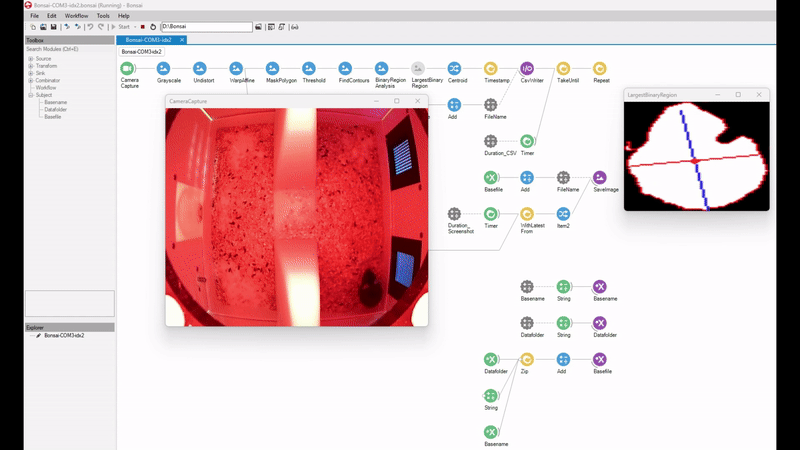Screen dimensions: 800x450
Task: Select the purple Basefile node after Add
Action: (599, 359)
